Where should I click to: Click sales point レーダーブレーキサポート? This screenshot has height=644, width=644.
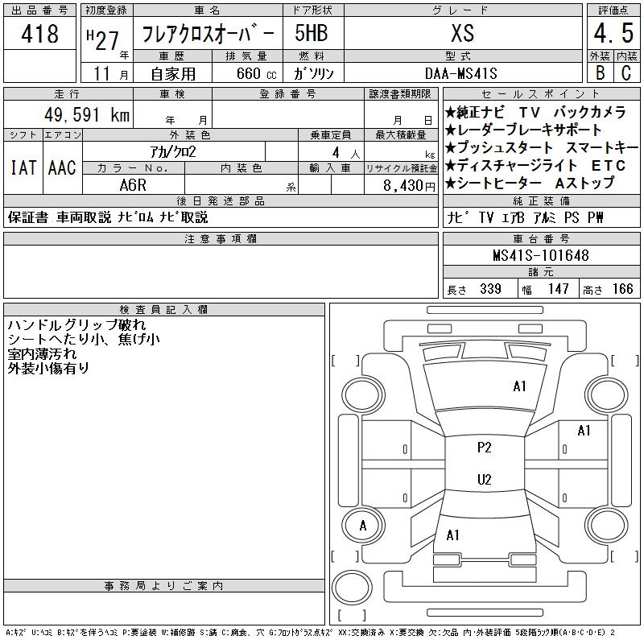523,130
